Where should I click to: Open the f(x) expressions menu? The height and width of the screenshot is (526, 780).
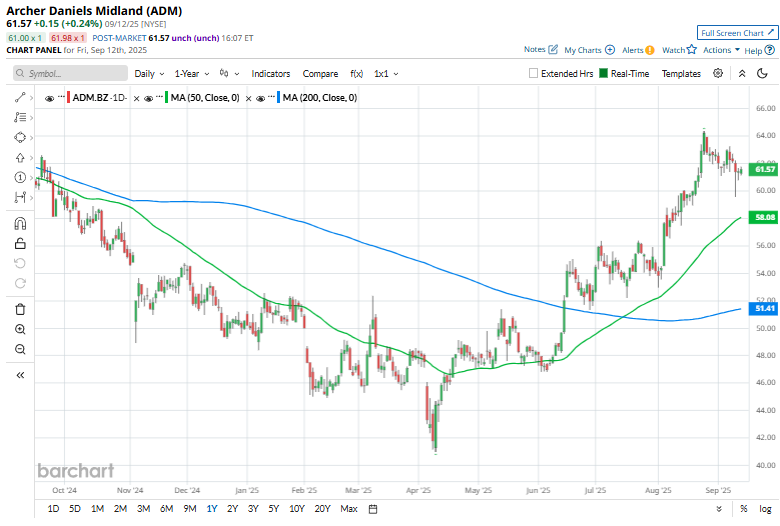click(357, 74)
